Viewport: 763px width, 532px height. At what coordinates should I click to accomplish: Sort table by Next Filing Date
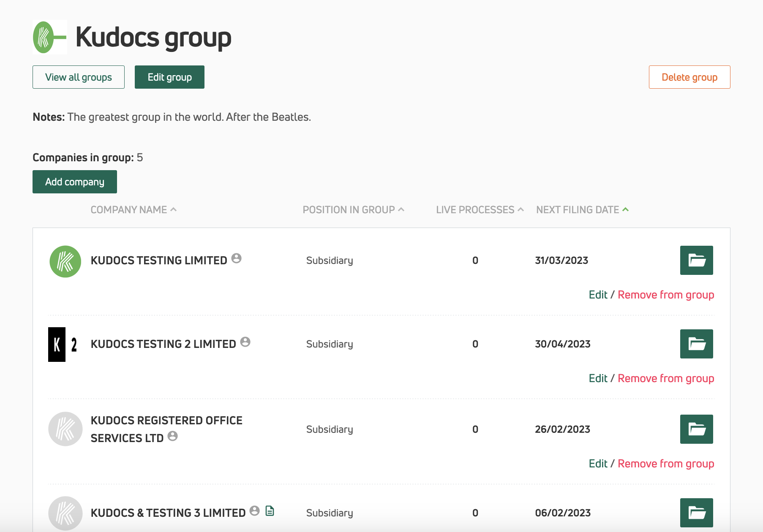(583, 210)
